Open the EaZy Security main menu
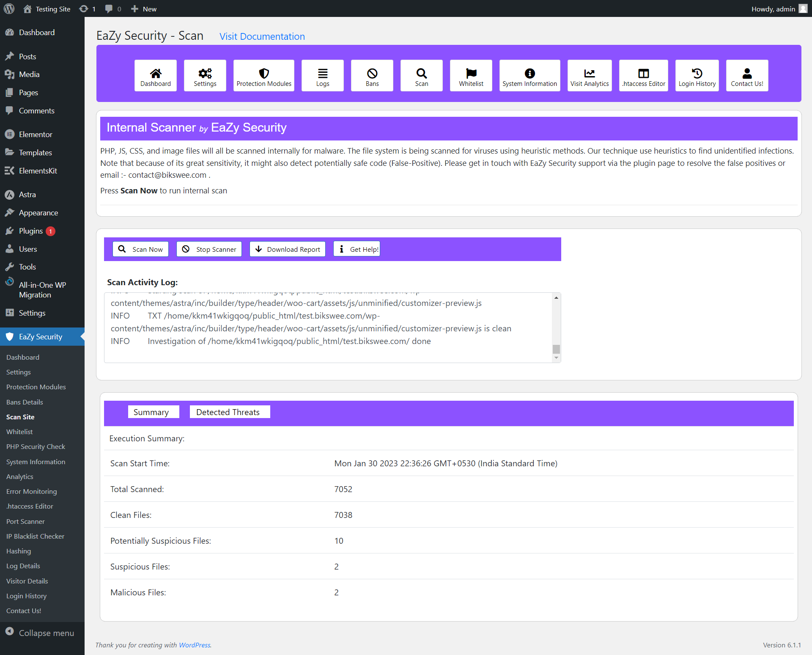Screen dimensions: 812x655 tap(42, 336)
